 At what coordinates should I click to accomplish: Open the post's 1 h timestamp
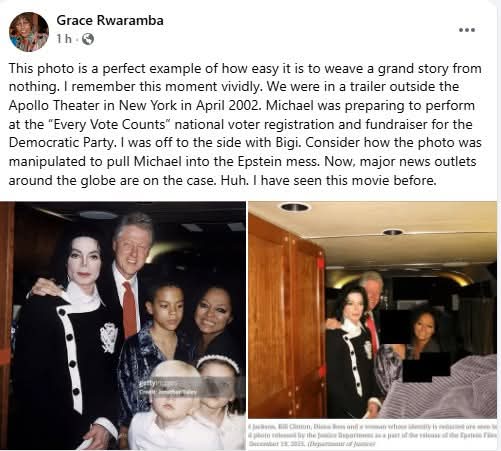(x=64, y=39)
